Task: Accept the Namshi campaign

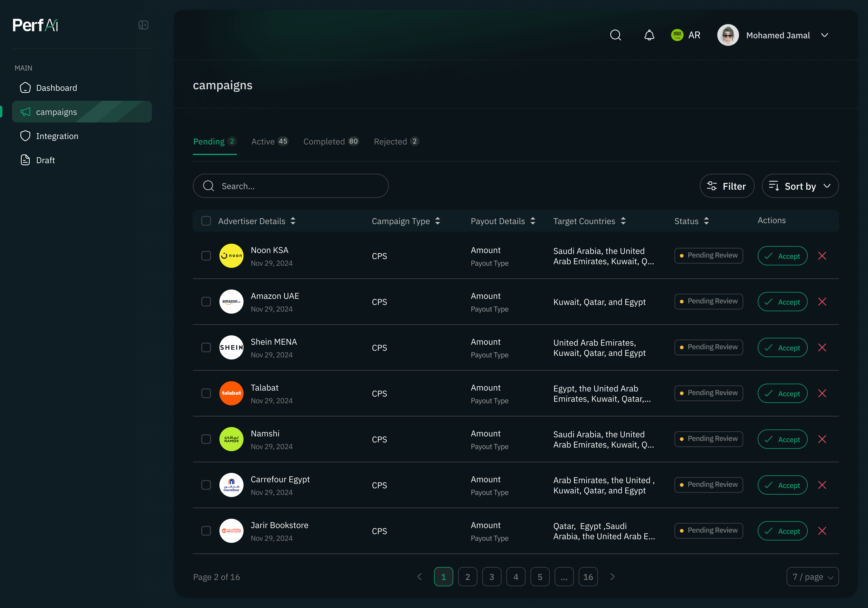Action: point(783,439)
